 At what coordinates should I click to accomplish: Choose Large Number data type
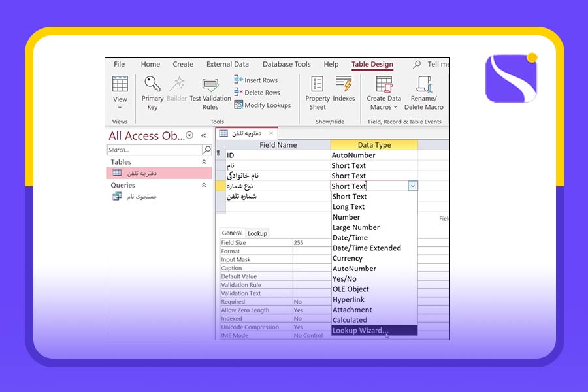[x=374, y=227]
